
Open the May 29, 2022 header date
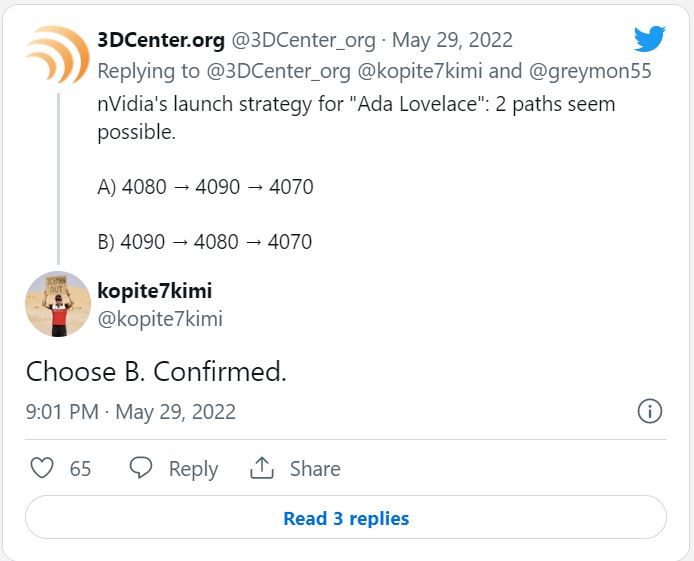click(452, 40)
